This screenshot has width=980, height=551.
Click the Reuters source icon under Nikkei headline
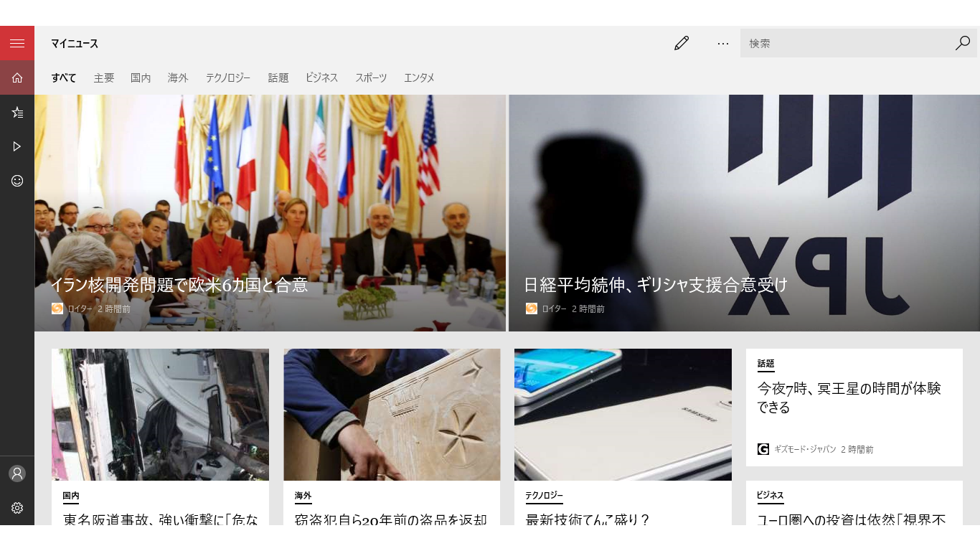point(532,309)
